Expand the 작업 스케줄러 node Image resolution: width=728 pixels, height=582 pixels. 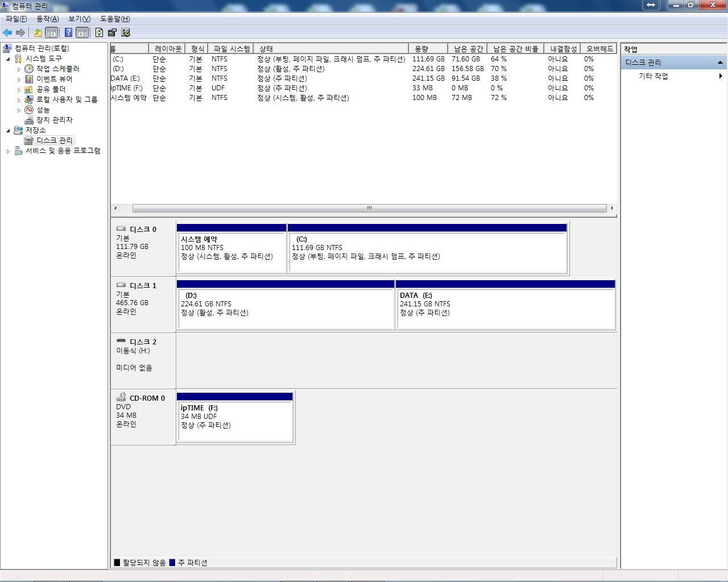point(19,69)
